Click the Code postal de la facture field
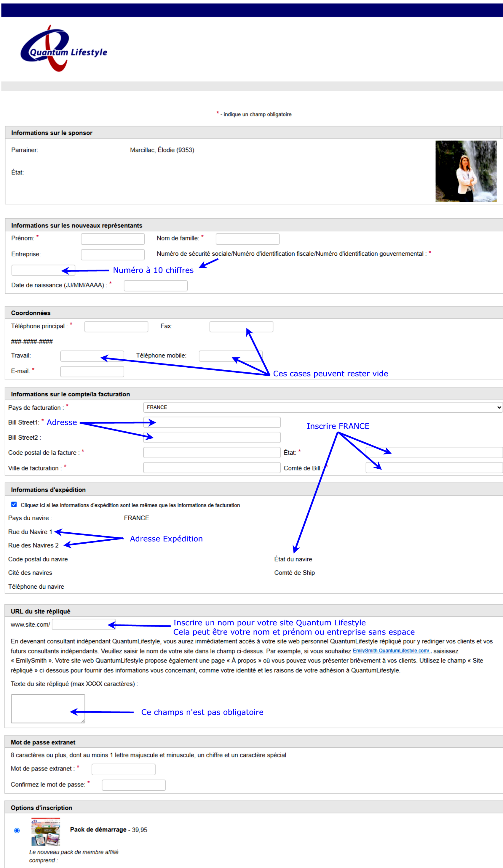This screenshot has width=503, height=868. coord(212,453)
